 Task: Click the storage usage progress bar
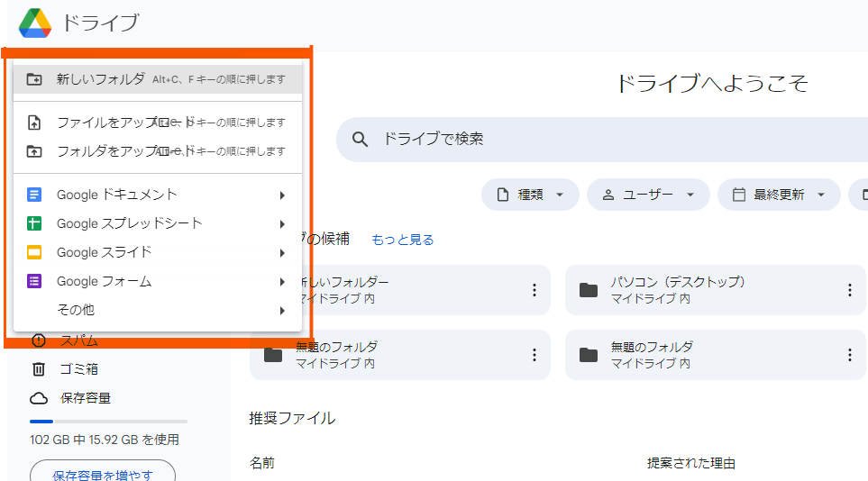click(x=108, y=422)
